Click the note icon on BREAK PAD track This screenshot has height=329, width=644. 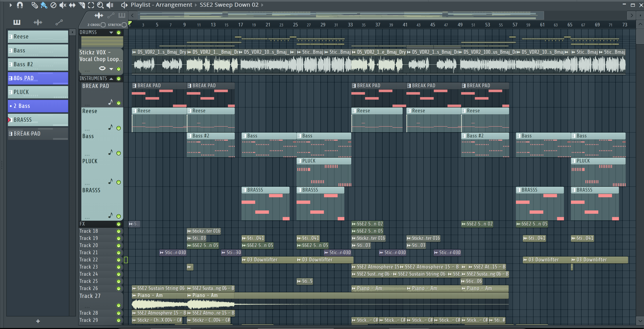tap(110, 102)
